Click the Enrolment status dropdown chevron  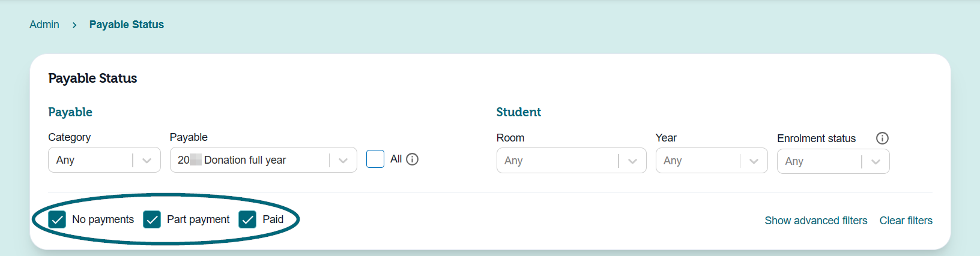click(876, 161)
